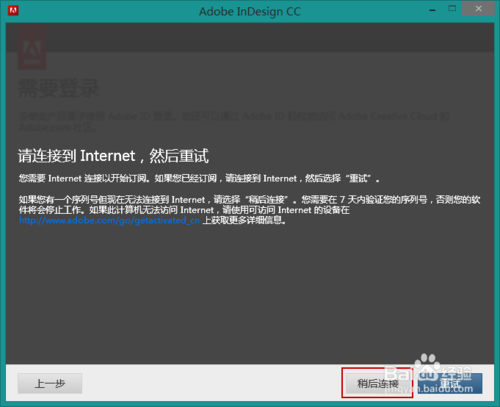Screen dimensions: 500x407
Task: Close the Adobe InDesign CC installer window
Action: (x=478, y=9)
